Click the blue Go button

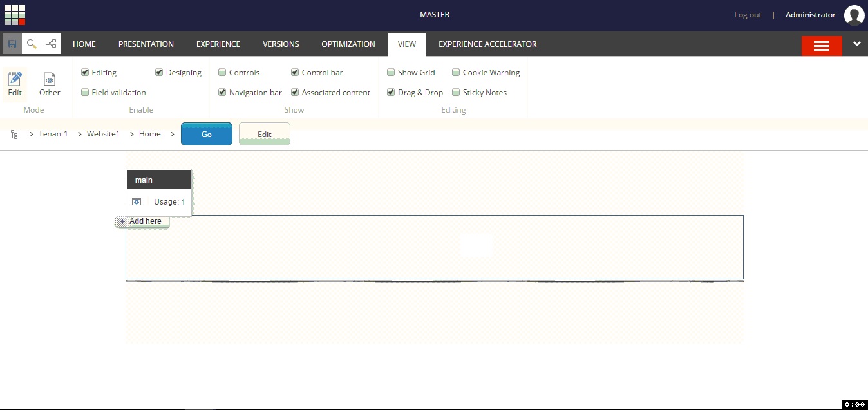[x=207, y=134]
